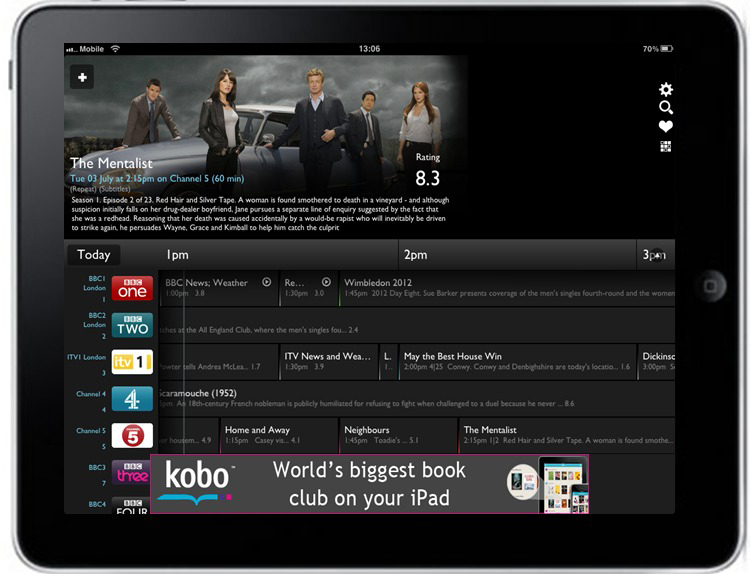Tap the Channel 4 text label

click(91, 394)
